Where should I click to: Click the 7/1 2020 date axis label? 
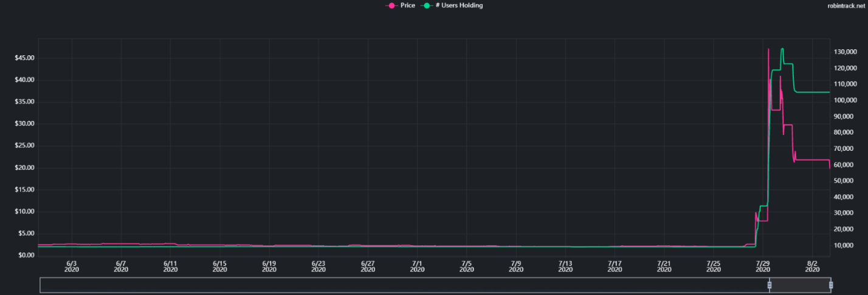coord(418,267)
